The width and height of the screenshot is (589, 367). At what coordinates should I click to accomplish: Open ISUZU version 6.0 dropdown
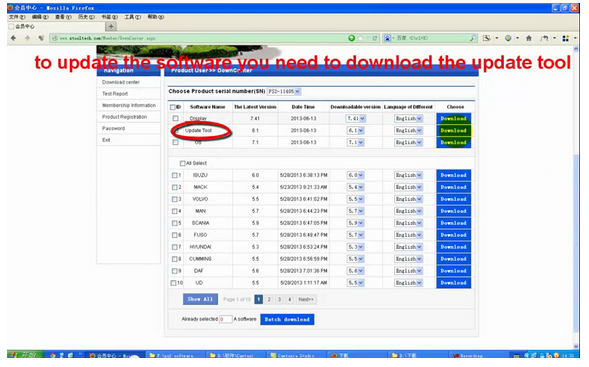click(x=355, y=175)
